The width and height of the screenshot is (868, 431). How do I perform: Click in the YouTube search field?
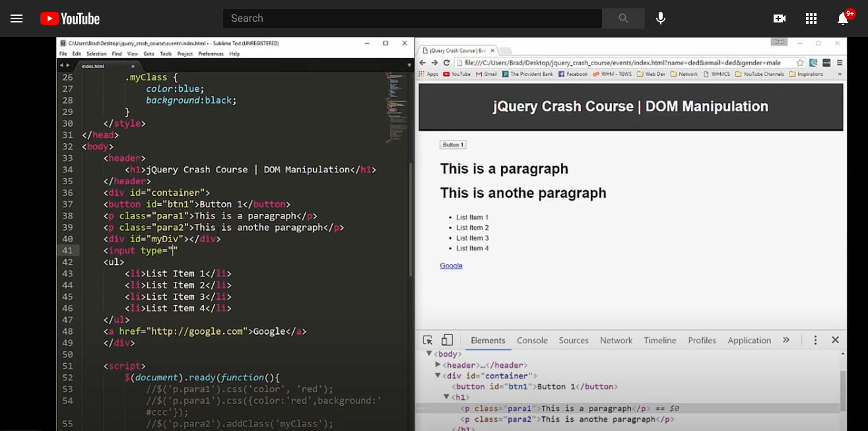tap(412, 18)
